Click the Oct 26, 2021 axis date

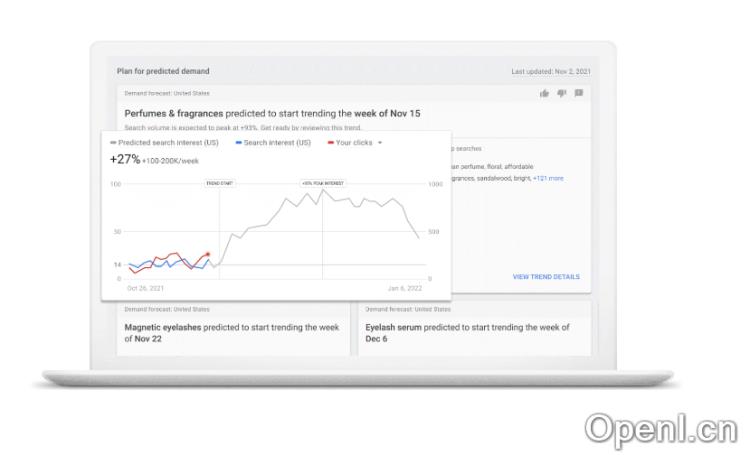(145, 288)
